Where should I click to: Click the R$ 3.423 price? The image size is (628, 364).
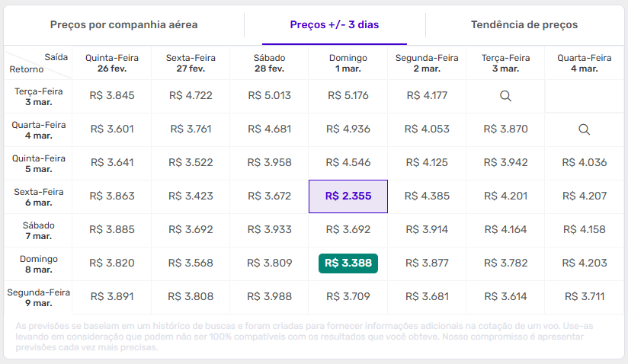point(191,196)
